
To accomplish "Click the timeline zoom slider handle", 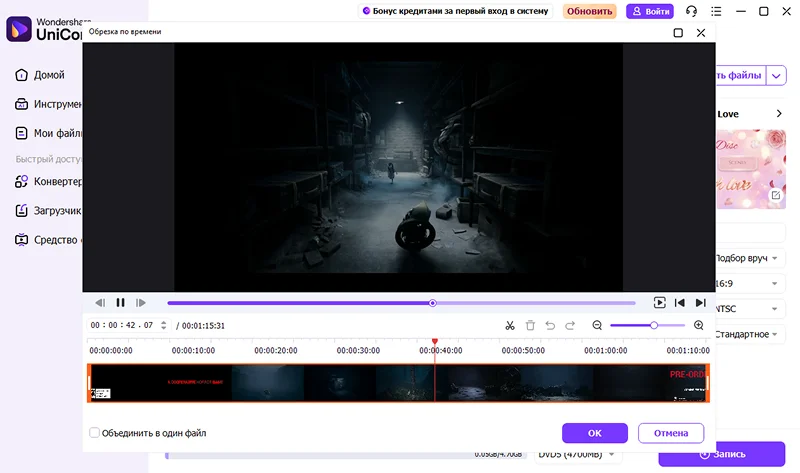I will click(x=654, y=326).
